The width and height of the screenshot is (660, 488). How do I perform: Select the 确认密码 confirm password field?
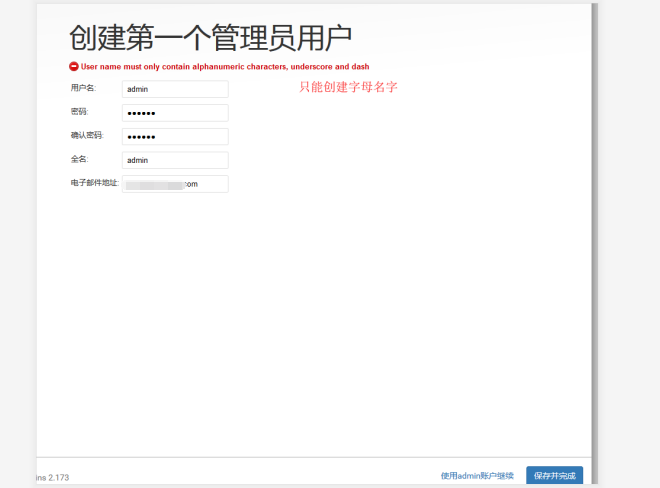tap(175, 137)
